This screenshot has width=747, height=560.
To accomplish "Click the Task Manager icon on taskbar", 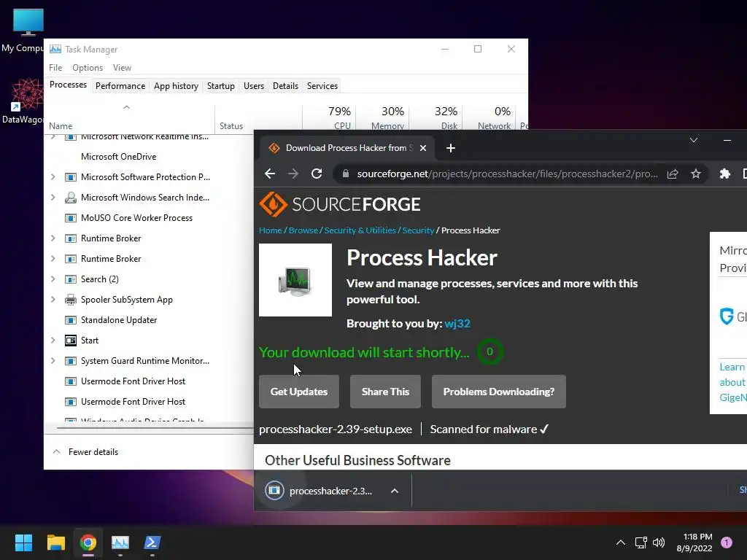I will tap(120, 542).
